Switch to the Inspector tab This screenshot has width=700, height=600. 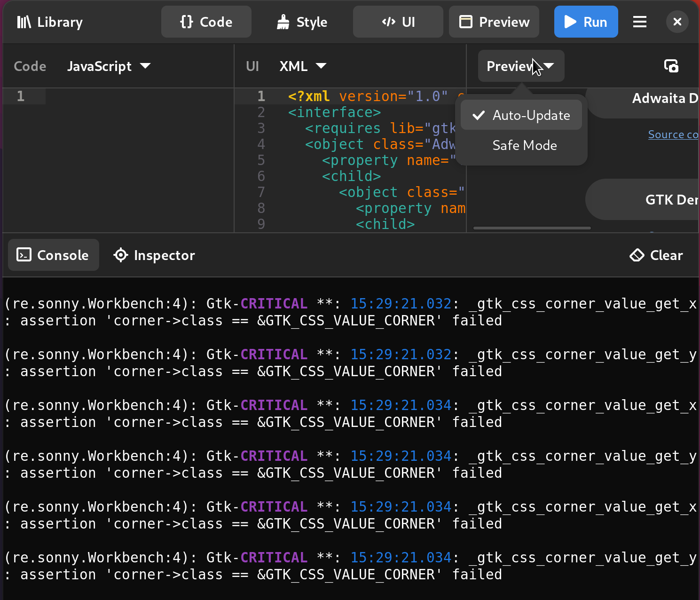point(154,255)
